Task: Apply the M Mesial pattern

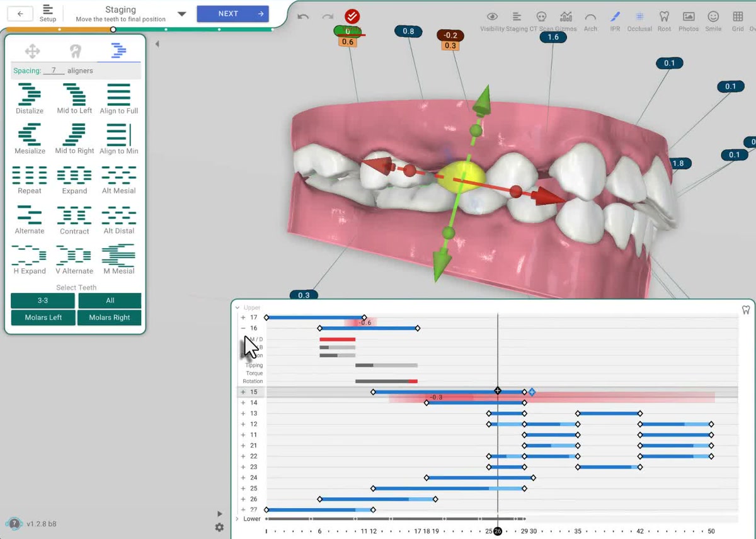Action: (x=118, y=261)
